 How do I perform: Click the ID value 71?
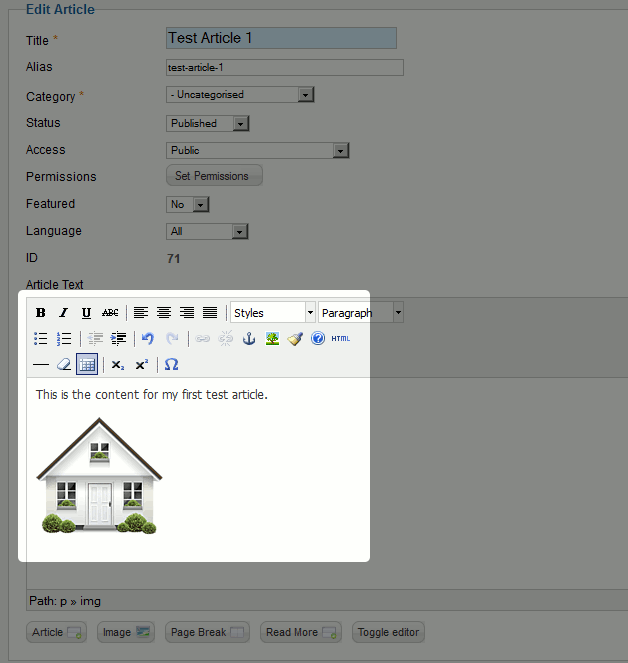click(x=173, y=258)
